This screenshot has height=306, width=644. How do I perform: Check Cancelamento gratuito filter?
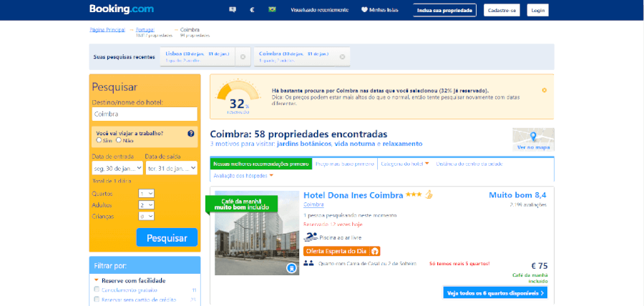tap(97, 290)
